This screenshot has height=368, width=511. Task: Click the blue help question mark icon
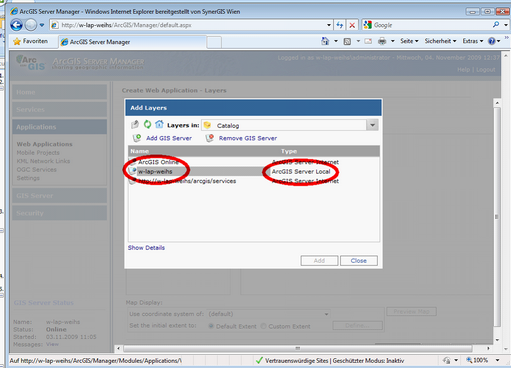point(492,41)
